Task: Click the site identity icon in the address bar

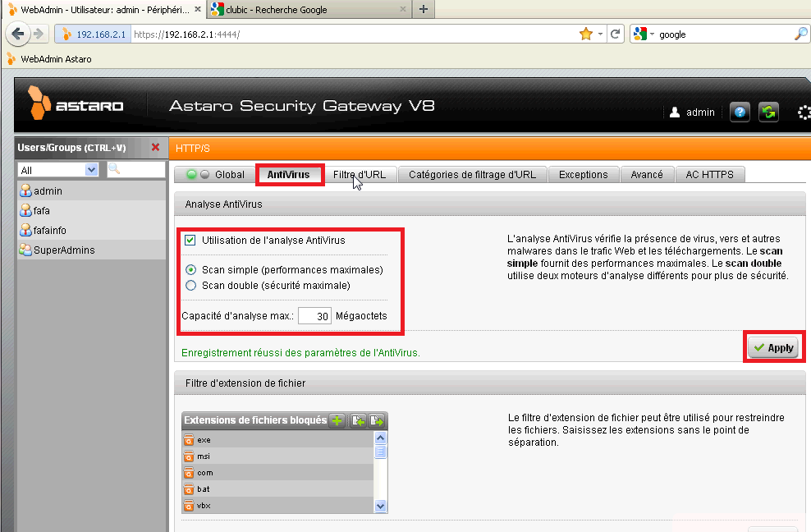Action: pyautogui.click(x=66, y=34)
